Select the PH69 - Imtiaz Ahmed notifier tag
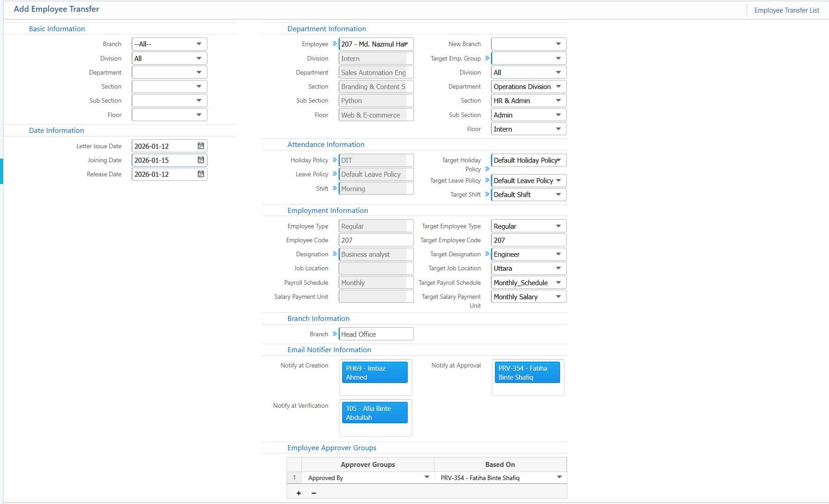 coord(374,372)
